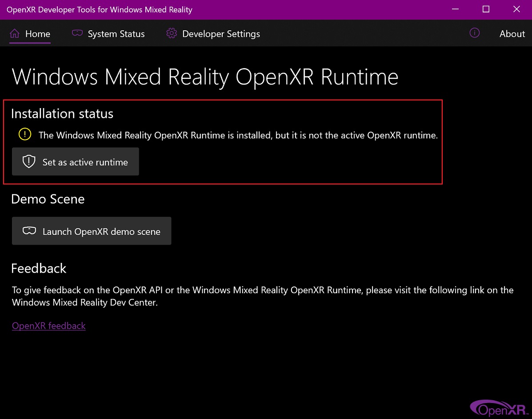Click the Developer Settings gear icon

tap(172, 34)
